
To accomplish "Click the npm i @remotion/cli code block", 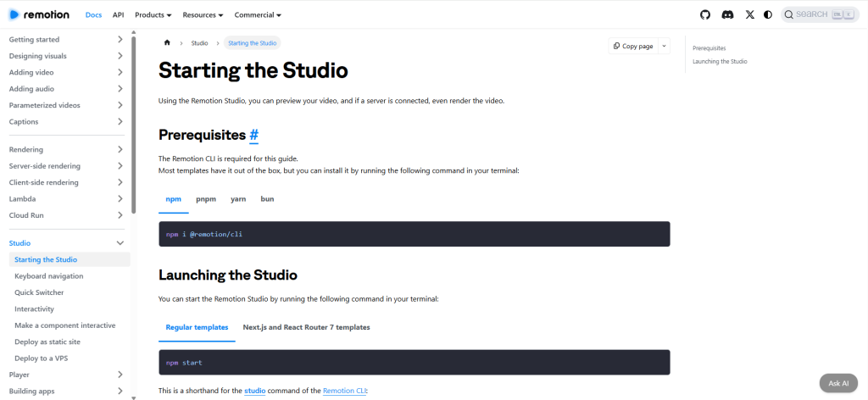I will (x=414, y=234).
